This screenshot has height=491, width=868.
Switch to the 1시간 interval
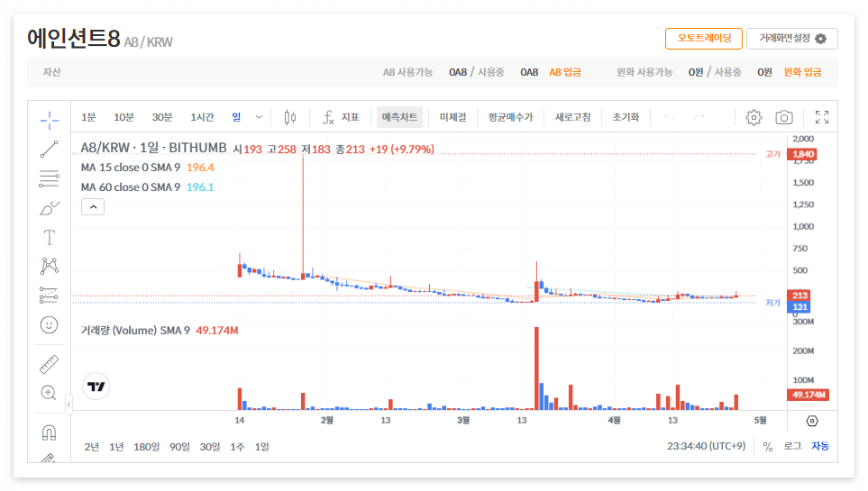pyautogui.click(x=202, y=117)
